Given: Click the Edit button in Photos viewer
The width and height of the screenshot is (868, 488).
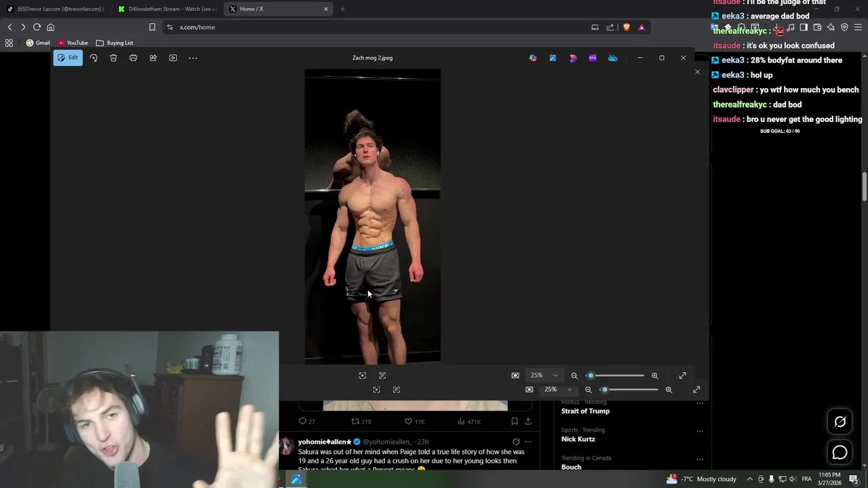Looking at the screenshot, I should tap(68, 58).
